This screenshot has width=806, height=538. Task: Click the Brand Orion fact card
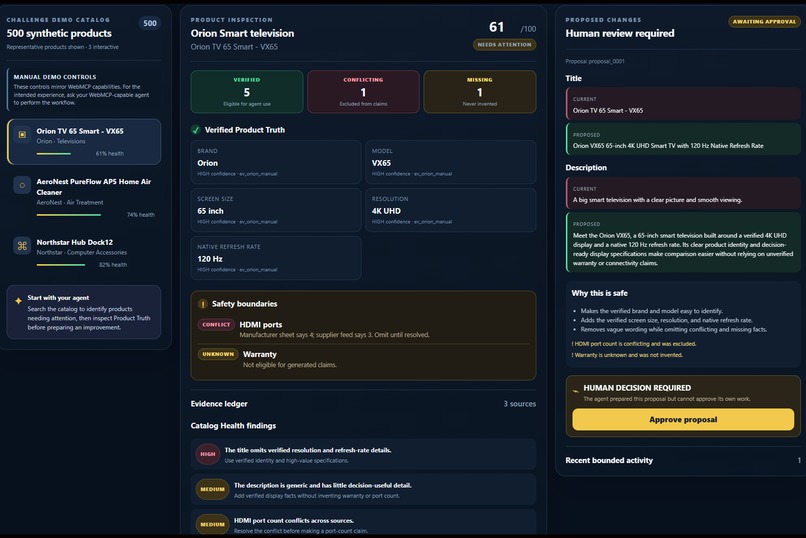(276, 162)
